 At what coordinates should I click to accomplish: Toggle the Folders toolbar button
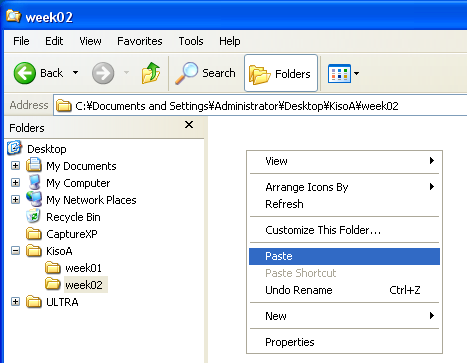pos(281,73)
